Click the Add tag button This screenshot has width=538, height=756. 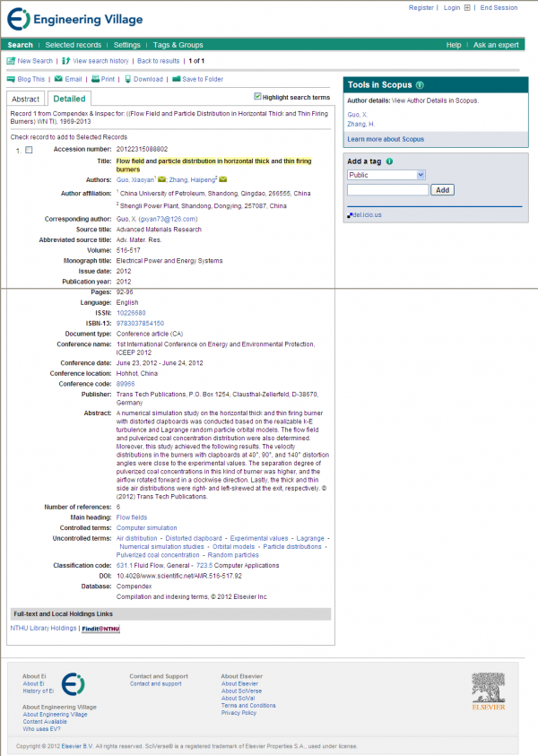tap(443, 190)
